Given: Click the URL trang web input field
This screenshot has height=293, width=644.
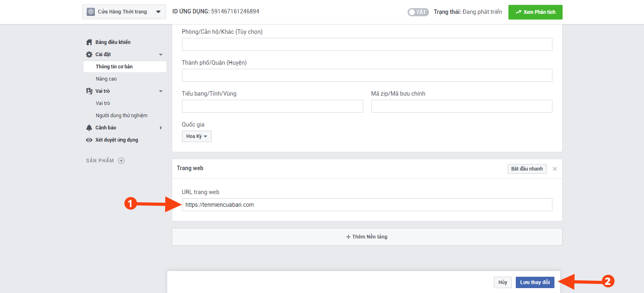Looking at the screenshot, I should [366, 205].
